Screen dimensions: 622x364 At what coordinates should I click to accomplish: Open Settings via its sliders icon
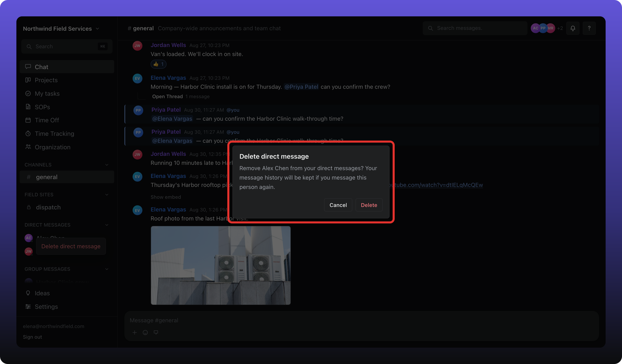pyautogui.click(x=28, y=306)
